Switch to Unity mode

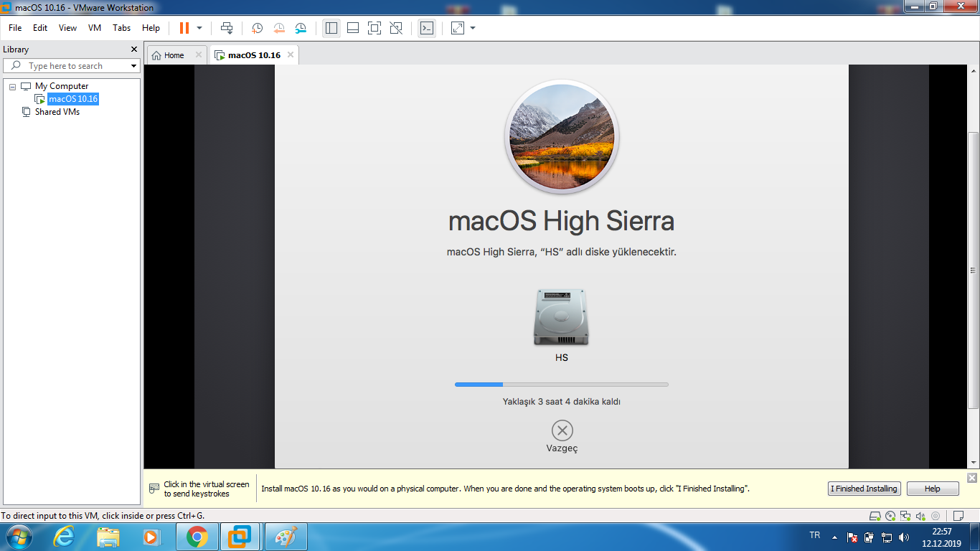[x=396, y=28]
